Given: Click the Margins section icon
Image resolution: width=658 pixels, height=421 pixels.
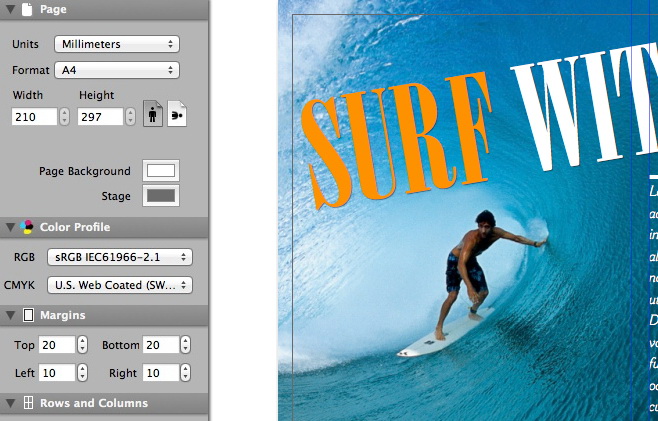Looking at the screenshot, I should (x=28, y=315).
